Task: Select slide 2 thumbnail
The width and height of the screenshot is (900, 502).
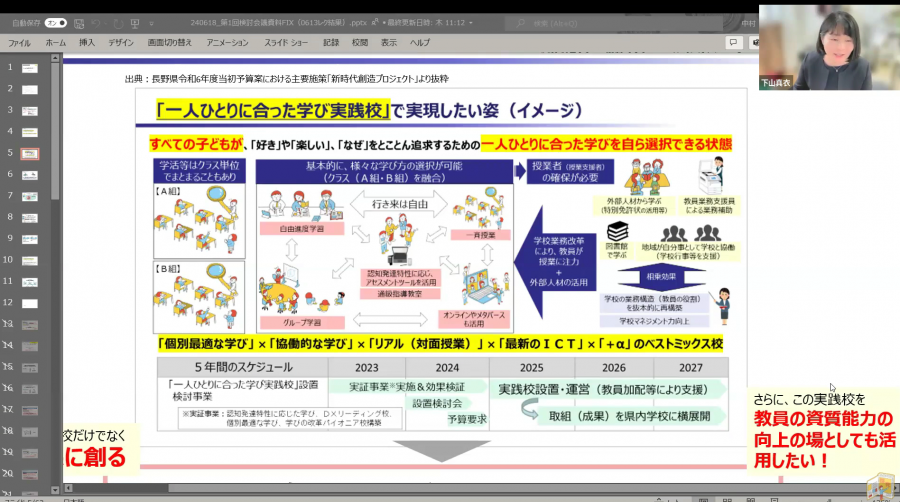Action: pyautogui.click(x=30, y=89)
